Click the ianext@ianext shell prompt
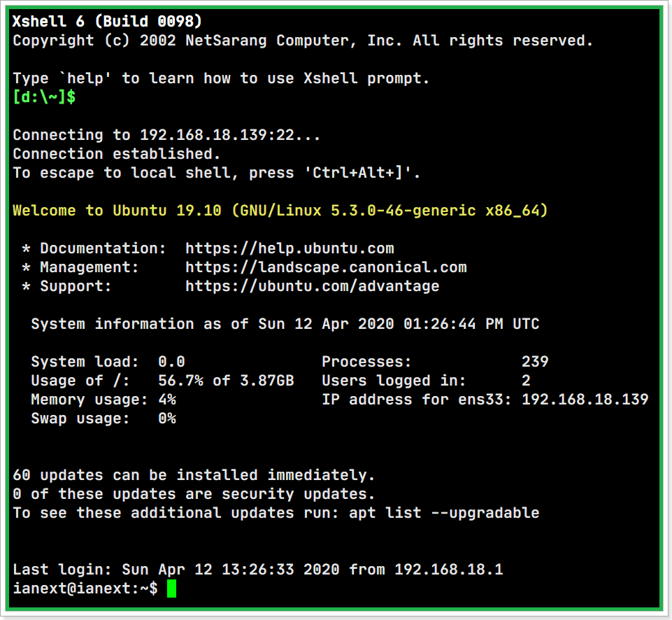The width and height of the screenshot is (672, 620). pos(85,589)
